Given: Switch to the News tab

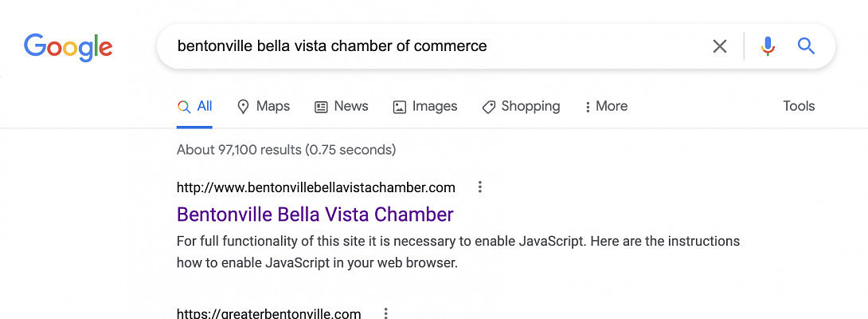Looking at the screenshot, I should [342, 106].
